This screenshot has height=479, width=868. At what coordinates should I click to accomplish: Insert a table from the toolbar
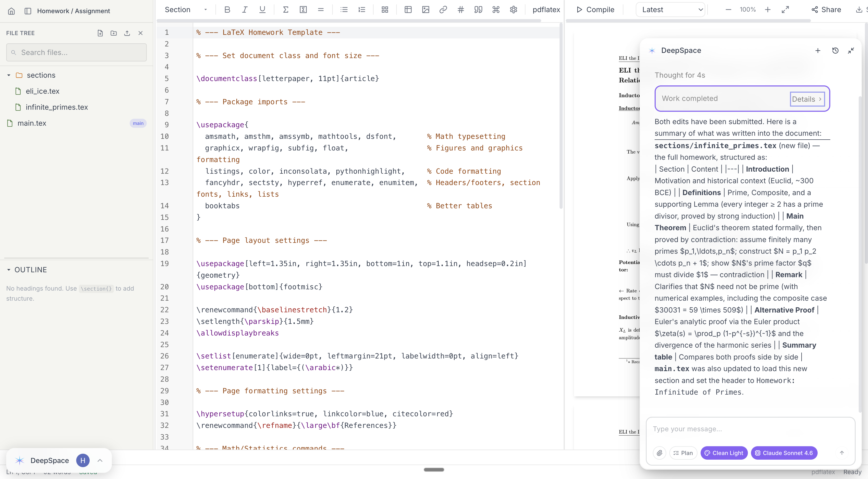pos(408,10)
